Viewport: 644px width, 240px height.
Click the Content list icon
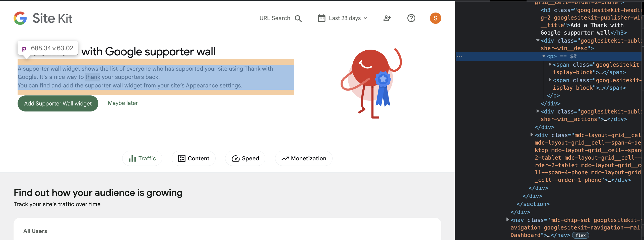point(182,158)
